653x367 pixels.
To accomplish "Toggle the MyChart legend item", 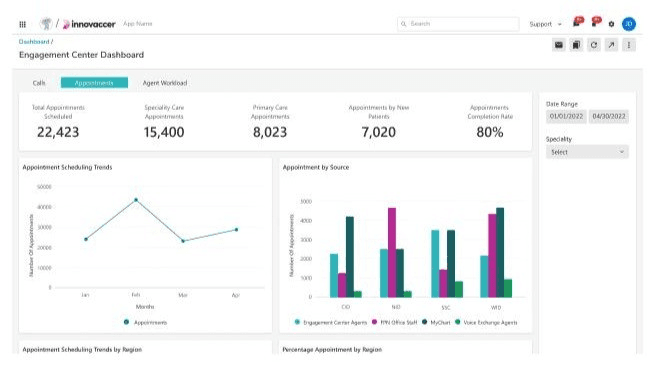I will coord(436,322).
